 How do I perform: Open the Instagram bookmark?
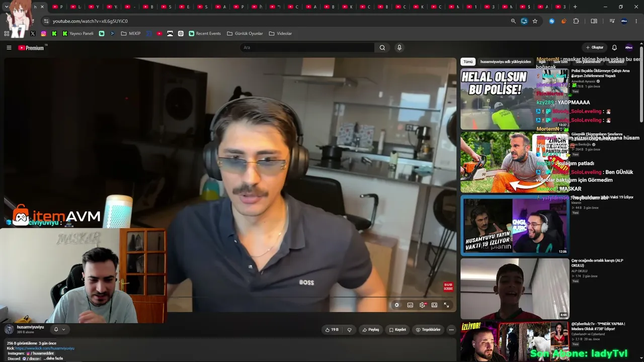(44, 34)
